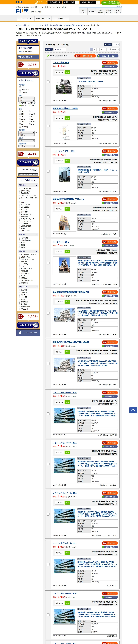Jump to 最後のページへ link
This screenshot has width=138, height=644.
pyautogui.click(x=113, y=49)
